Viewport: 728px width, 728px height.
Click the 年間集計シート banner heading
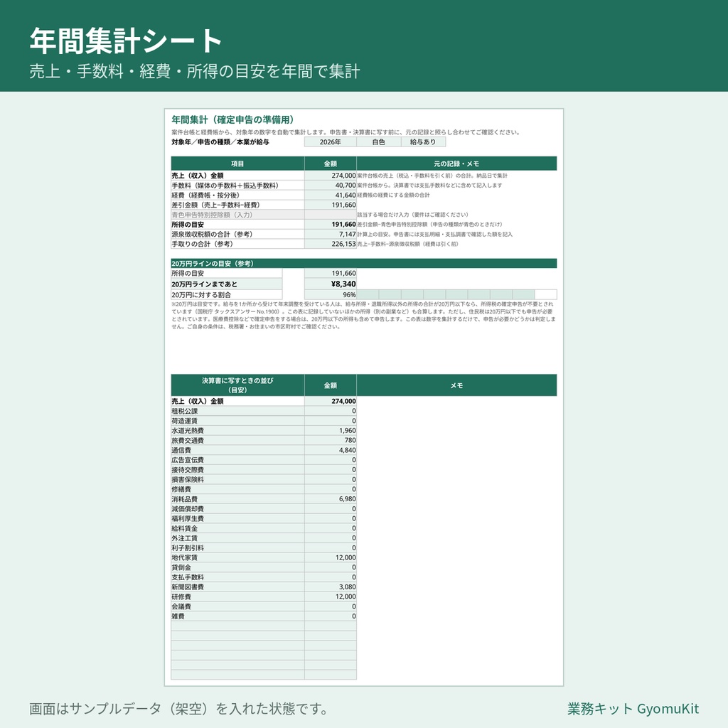[126, 41]
